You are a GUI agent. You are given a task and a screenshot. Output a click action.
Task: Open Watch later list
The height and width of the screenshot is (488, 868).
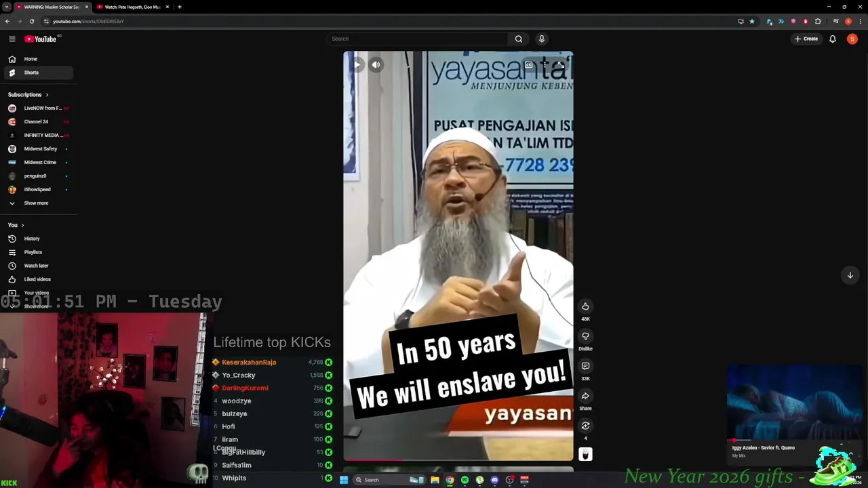(x=37, y=266)
